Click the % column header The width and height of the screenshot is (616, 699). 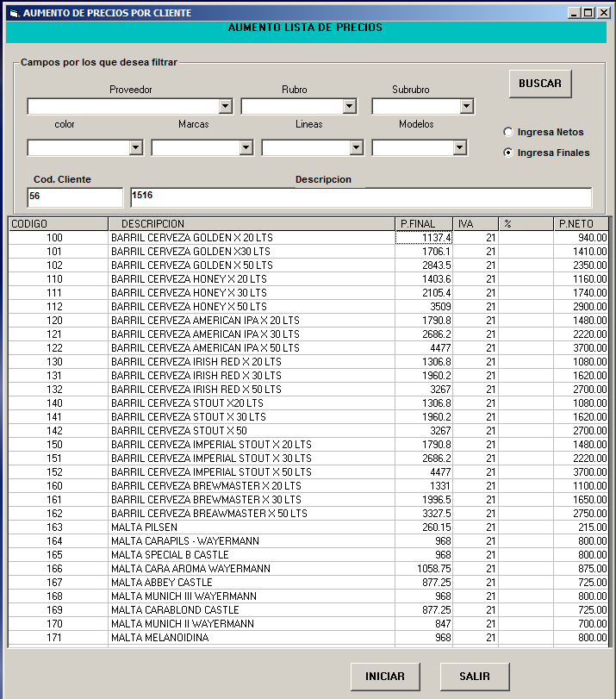526,224
